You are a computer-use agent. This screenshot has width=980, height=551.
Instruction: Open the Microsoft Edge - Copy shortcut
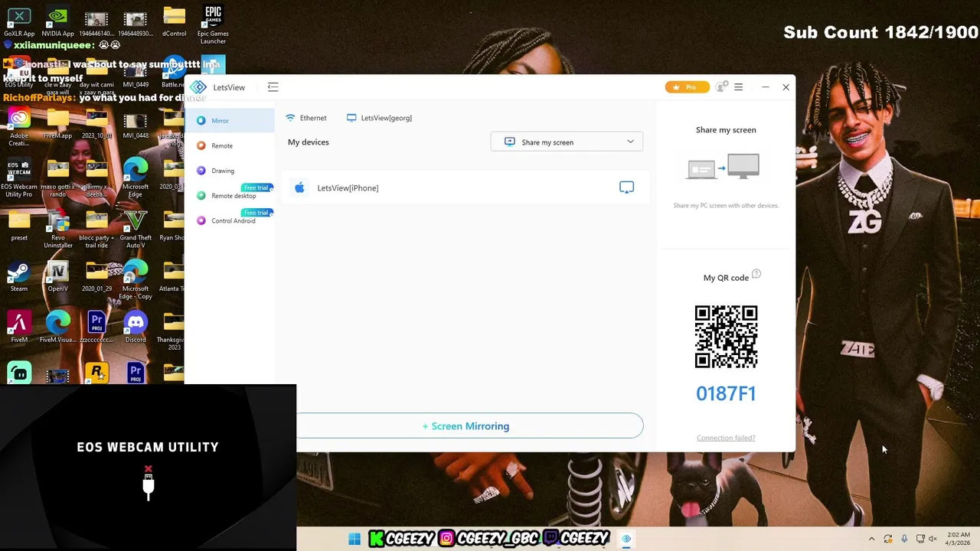click(x=136, y=281)
